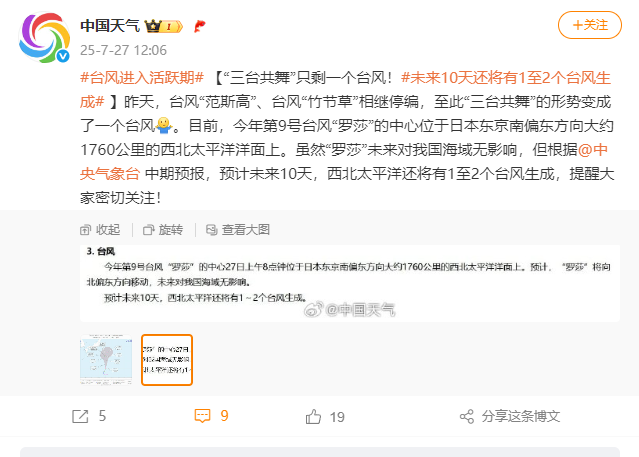Open the 中国天气 profile avatar
Screen dimensions: 639x457
click(44, 38)
